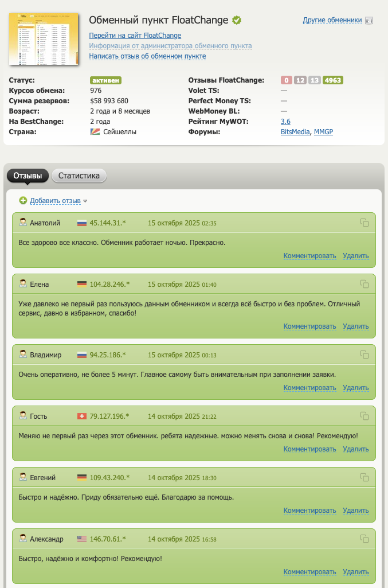Screen dimensions: 388x588
Task: Click Удалить on Владимир's review
Action: (356, 388)
